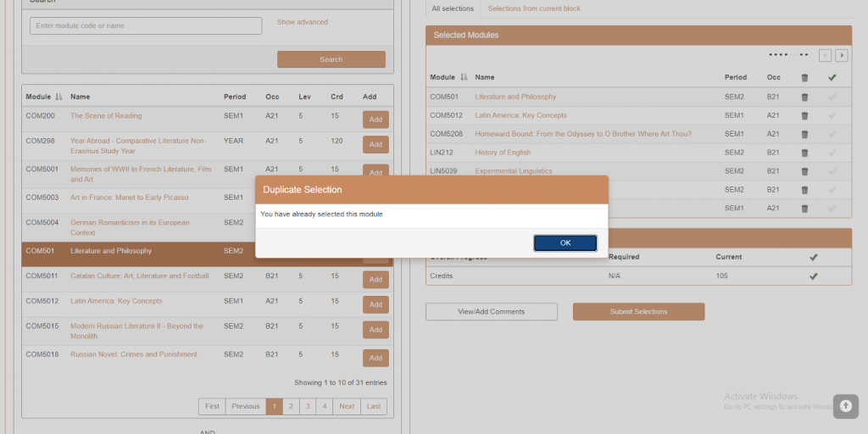The width and height of the screenshot is (868, 434).
Task: Remove the History of English selected module
Action: pyautogui.click(x=804, y=153)
